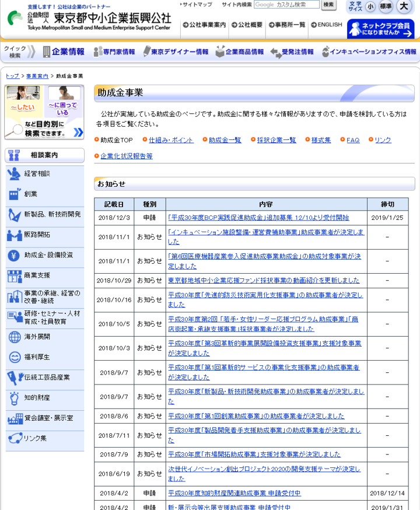This screenshot has height=510, width=420.
Task: Open the リンク tab link
Action: tap(383, 140)
